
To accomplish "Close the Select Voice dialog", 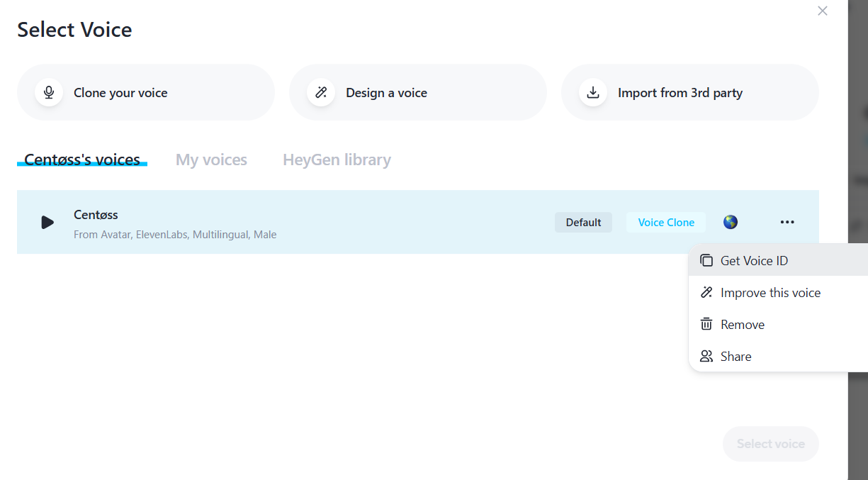I will pyautogui.click(x=823, y=11).
